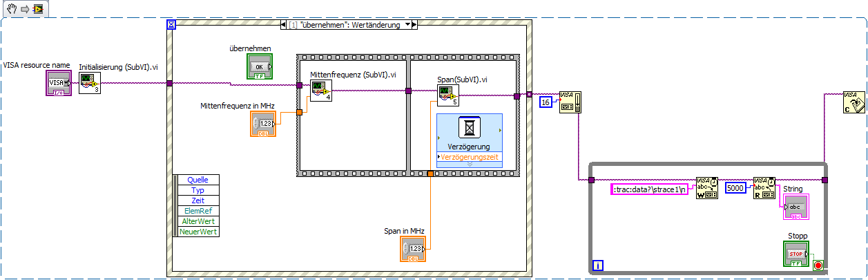Image resolution: width=868 pixels, height=280 pixels.
Task: Click the NeuerWert event data item
Action: click(x=198, y=232)
